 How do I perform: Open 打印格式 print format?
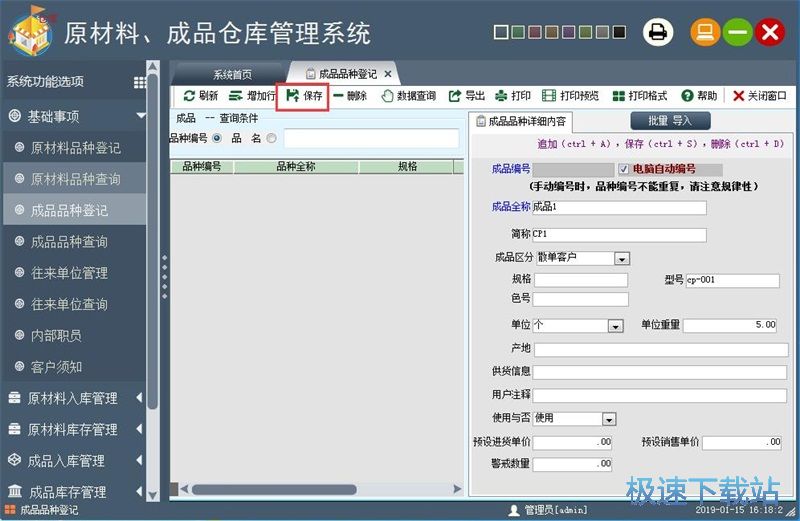coord(640,96)
